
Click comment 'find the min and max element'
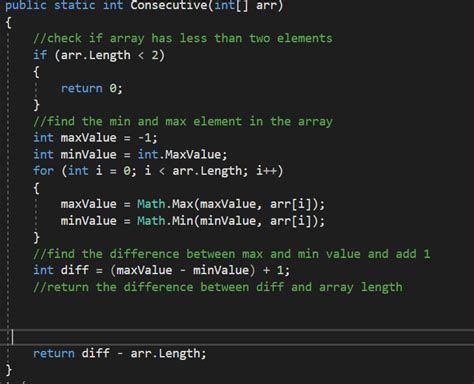[x=183, y=121]
